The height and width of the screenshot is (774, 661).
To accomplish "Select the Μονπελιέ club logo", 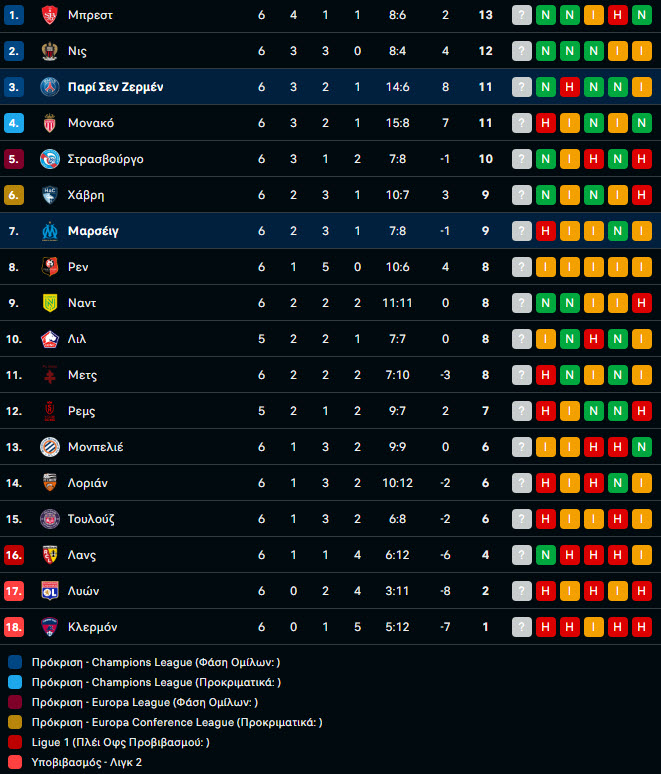I will [49, 447].
